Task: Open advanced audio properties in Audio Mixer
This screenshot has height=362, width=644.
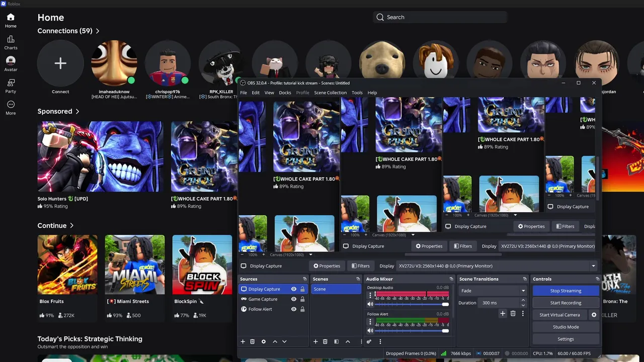Action: click(x=369, y=341)
